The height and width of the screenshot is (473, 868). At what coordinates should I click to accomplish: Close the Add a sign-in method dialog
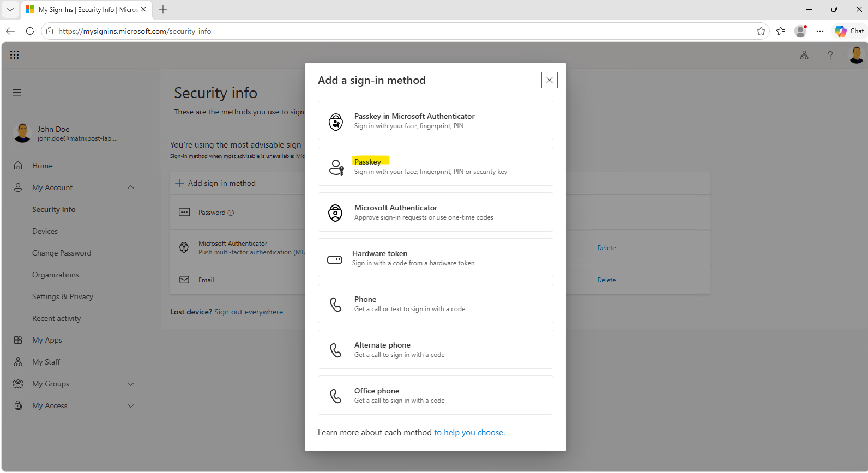[549, 80]
